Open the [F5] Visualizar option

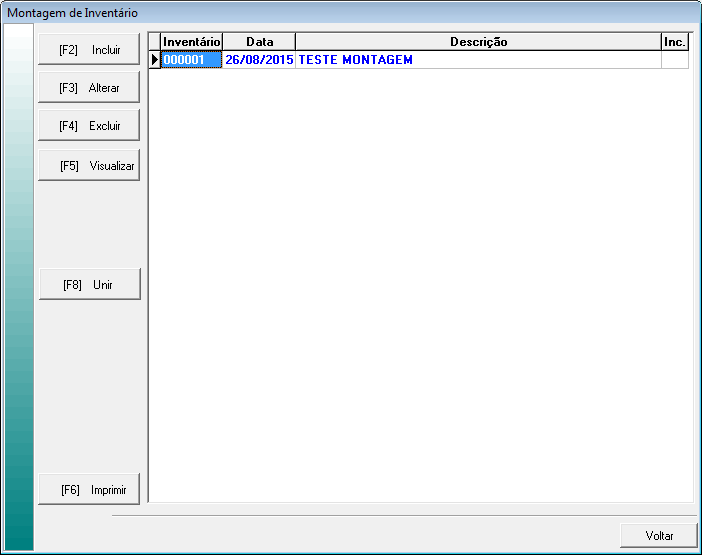coord(89,166)
